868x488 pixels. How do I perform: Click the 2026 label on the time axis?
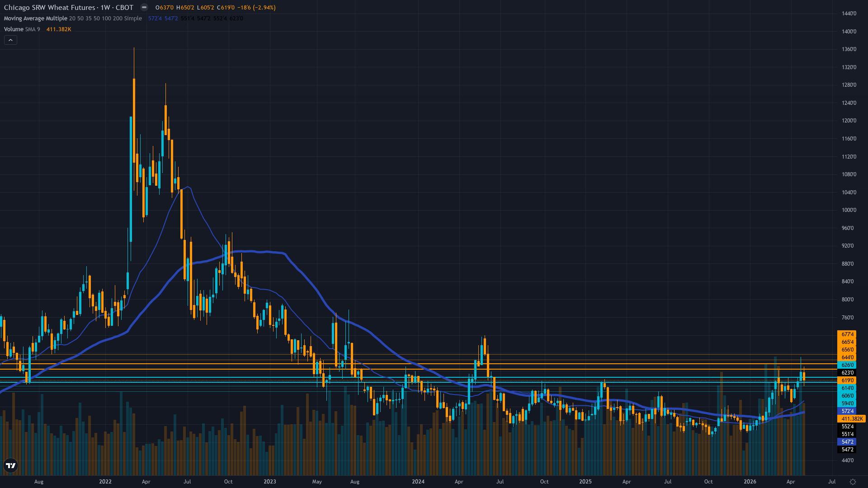(x=750, y=482)
